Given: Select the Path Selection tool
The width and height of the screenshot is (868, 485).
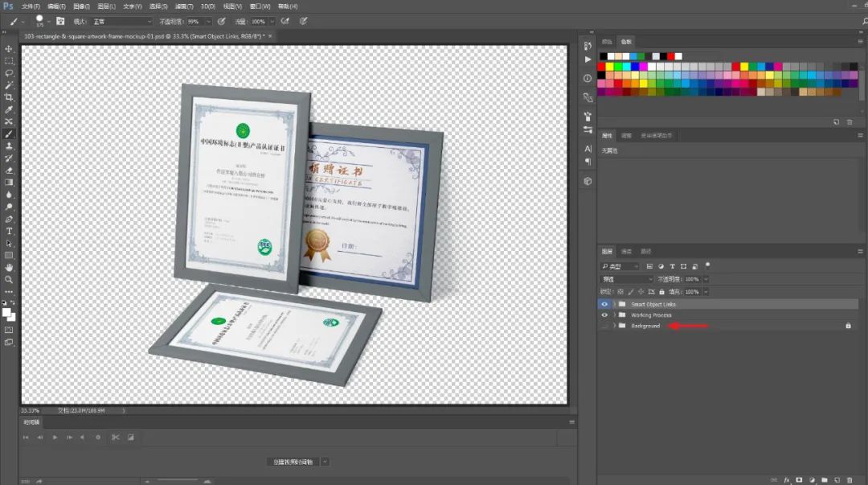Looking at the screenshot, I should [9, 244].
